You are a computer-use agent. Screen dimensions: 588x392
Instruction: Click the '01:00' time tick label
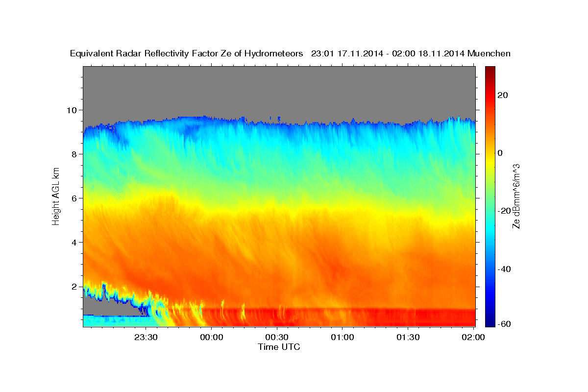tap(342, 337)
